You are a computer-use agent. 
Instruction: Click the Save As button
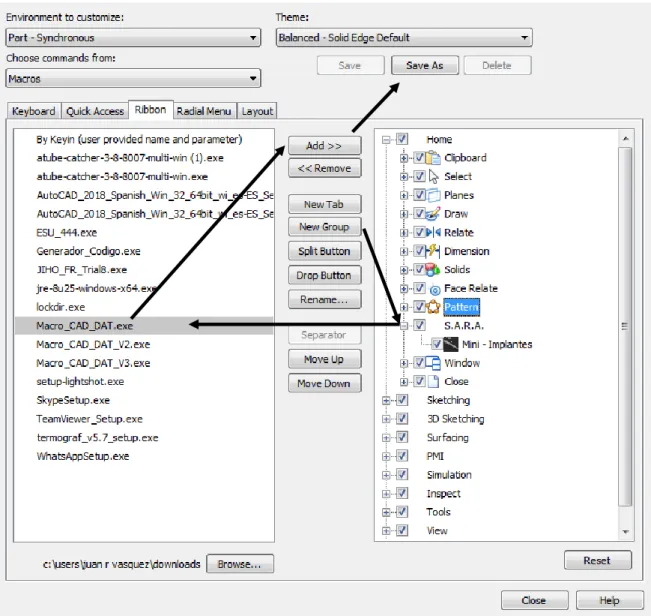click(x=425, y=65)
